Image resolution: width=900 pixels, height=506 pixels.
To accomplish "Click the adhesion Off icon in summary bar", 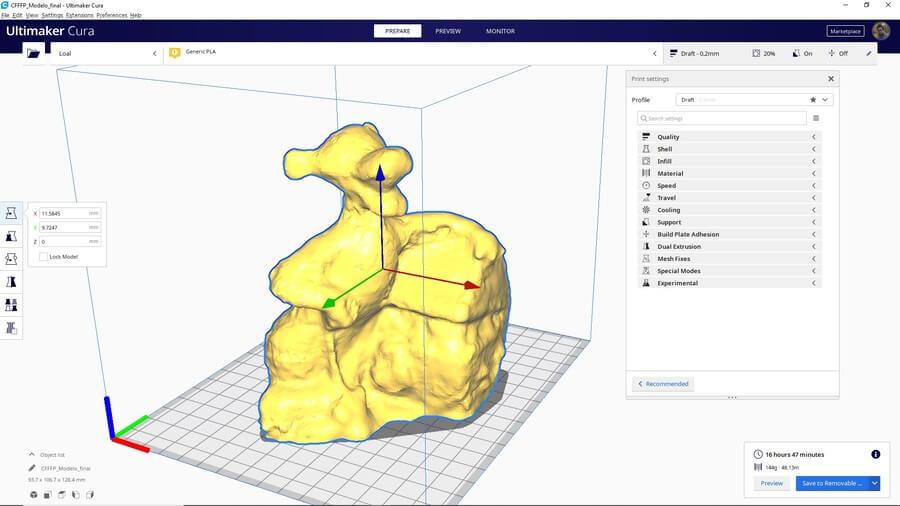I will point(831,53).
